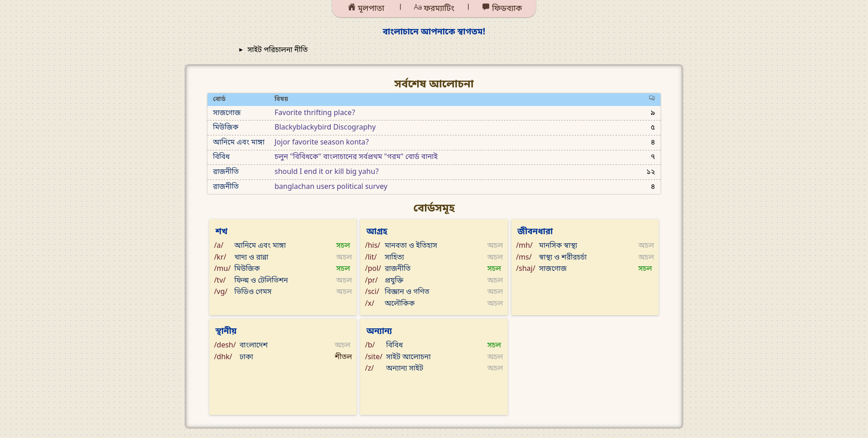
Task: Open thread should I end it or kill big yahu?
Action: click(327, 172)
